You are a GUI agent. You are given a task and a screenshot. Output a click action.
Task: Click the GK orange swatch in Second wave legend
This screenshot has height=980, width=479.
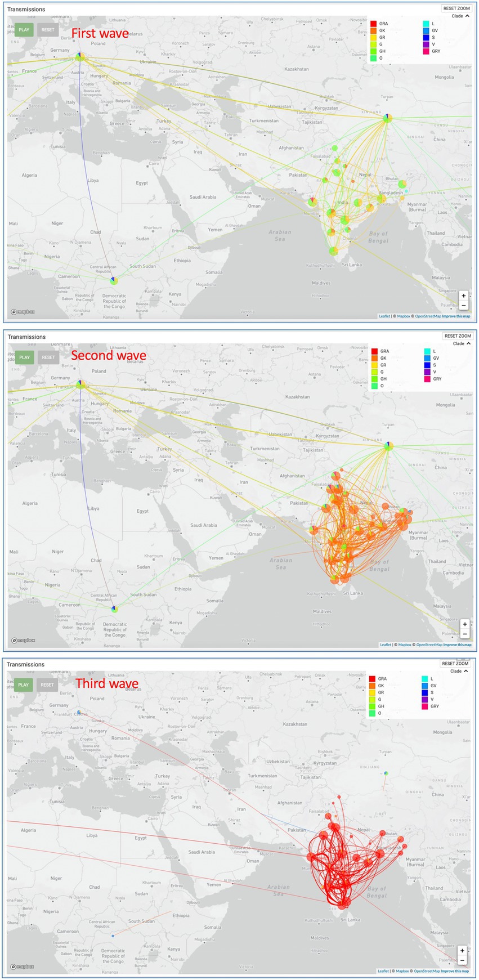coord(374,358)
